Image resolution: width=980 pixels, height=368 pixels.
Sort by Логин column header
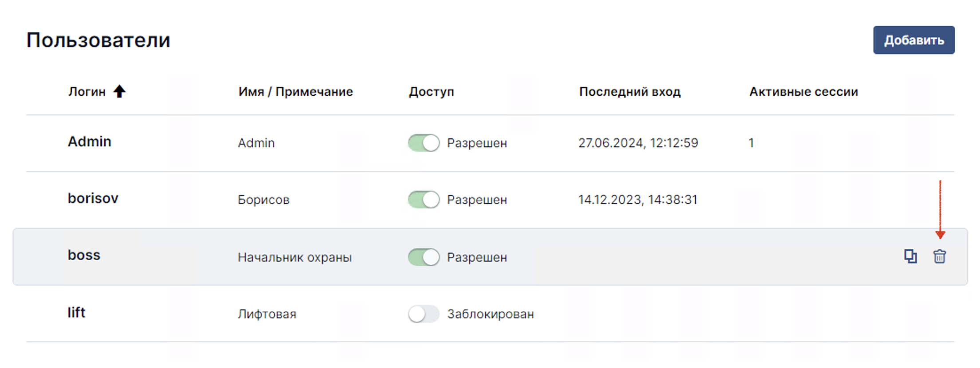coord(87,92)
